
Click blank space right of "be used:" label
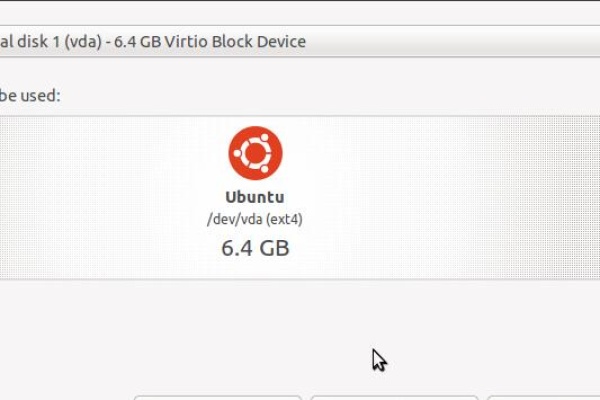pos(300,96)
